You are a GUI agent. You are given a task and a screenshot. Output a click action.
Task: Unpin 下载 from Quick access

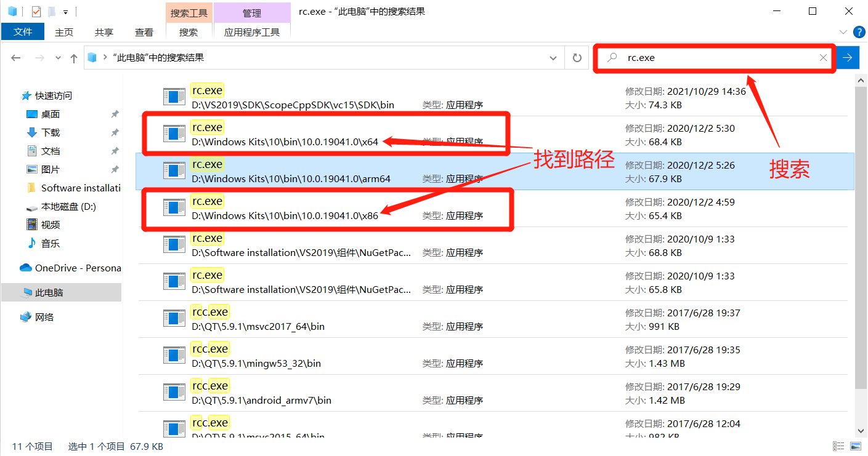(114, 132)
